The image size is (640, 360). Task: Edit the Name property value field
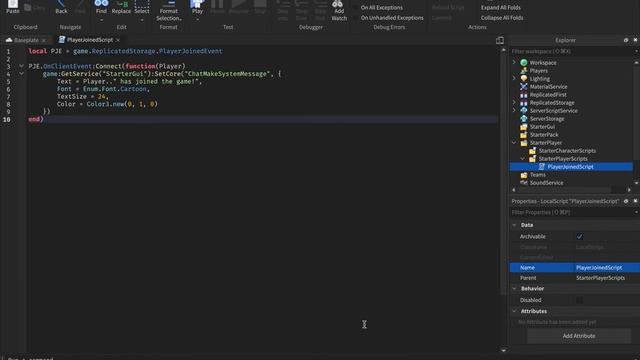(x=607, y=268)
